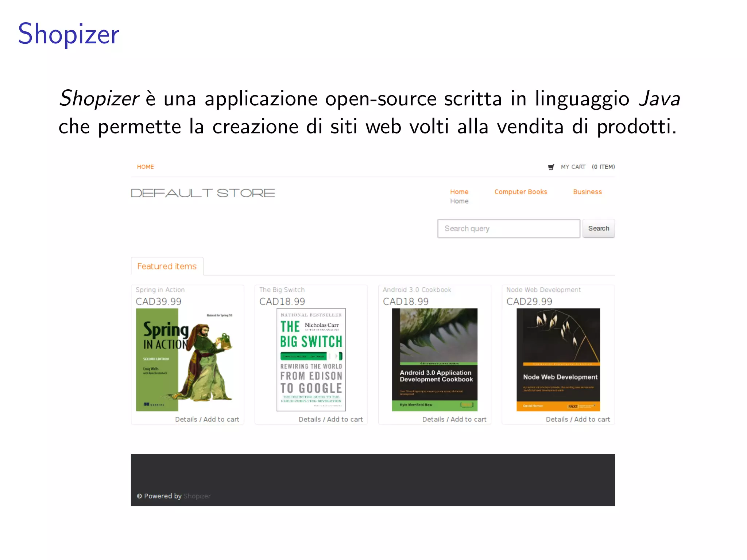The width and height of the screenshot is (747, 560).
Task: Click the CAD29.99 price
Action: [x=529, y=302]
